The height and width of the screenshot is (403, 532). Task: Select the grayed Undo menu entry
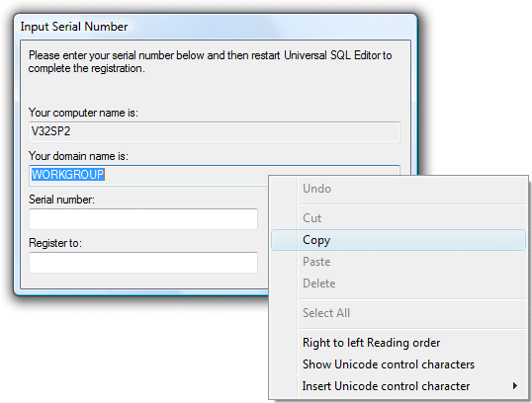(399, 189)
